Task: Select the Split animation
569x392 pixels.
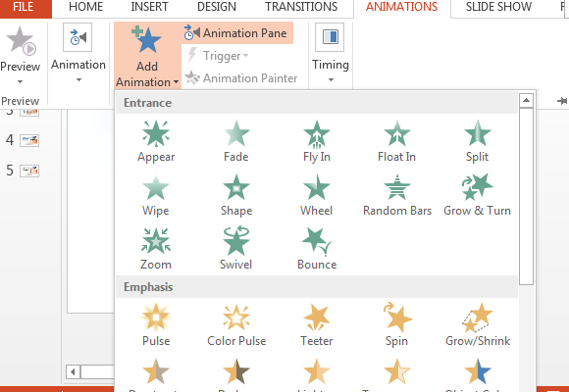Action: tap(477, 141)
